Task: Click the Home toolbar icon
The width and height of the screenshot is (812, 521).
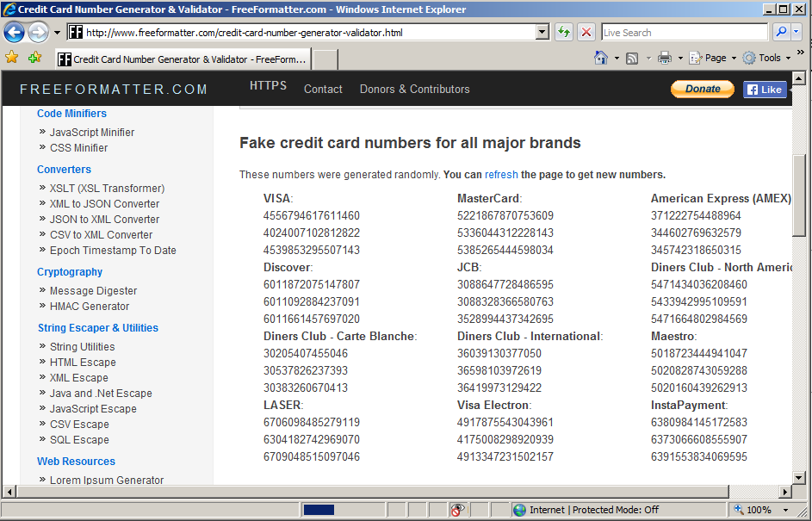Action: (601, 58)
